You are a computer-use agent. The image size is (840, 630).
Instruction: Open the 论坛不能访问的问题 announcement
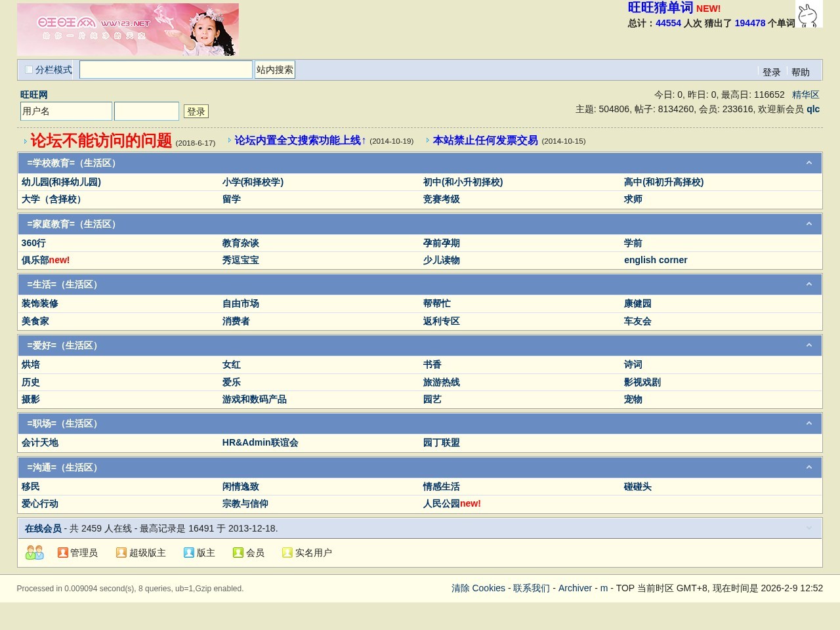coord(101,140)
